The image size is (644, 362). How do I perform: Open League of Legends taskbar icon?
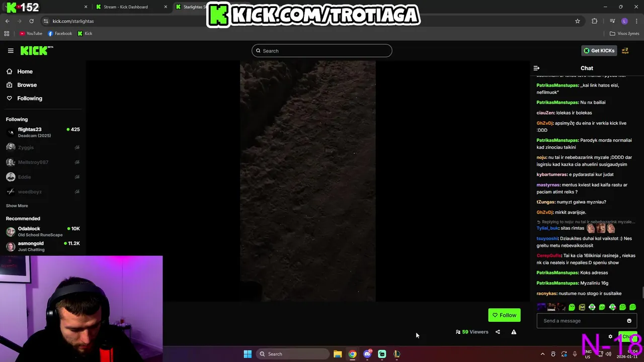click(x=397, y=354)
